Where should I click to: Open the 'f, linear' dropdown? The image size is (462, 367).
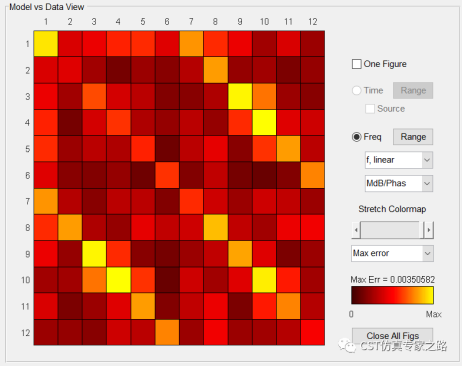(399, 160)
